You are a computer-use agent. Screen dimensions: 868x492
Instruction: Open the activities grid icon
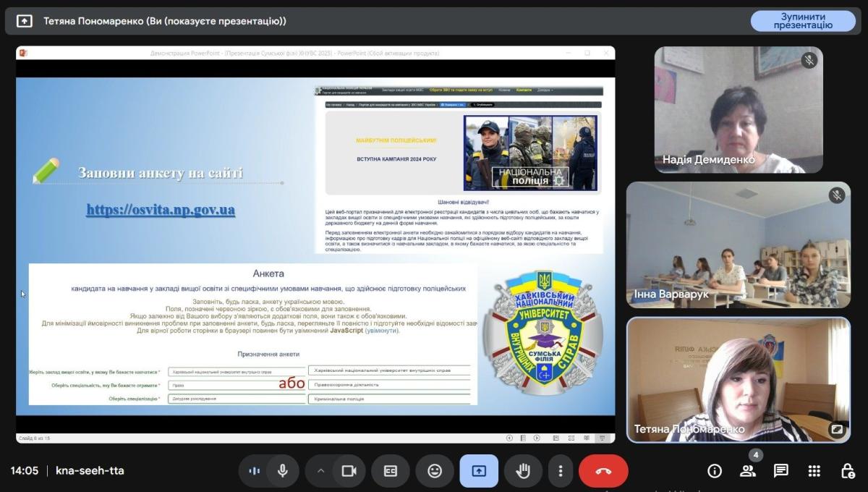814,471
